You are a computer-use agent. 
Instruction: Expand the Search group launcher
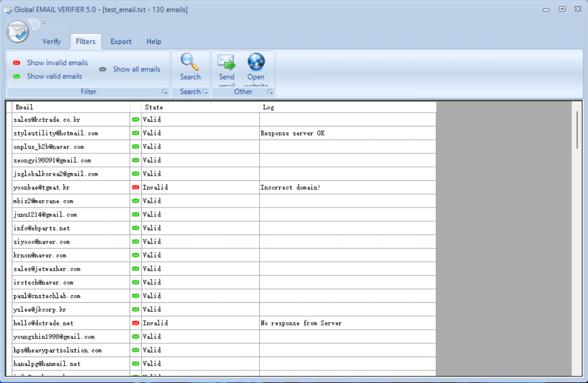point(205,92)
